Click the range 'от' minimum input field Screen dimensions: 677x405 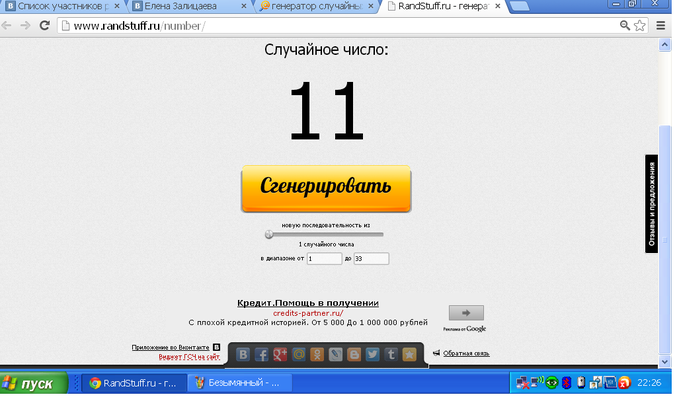coord(324,259)
